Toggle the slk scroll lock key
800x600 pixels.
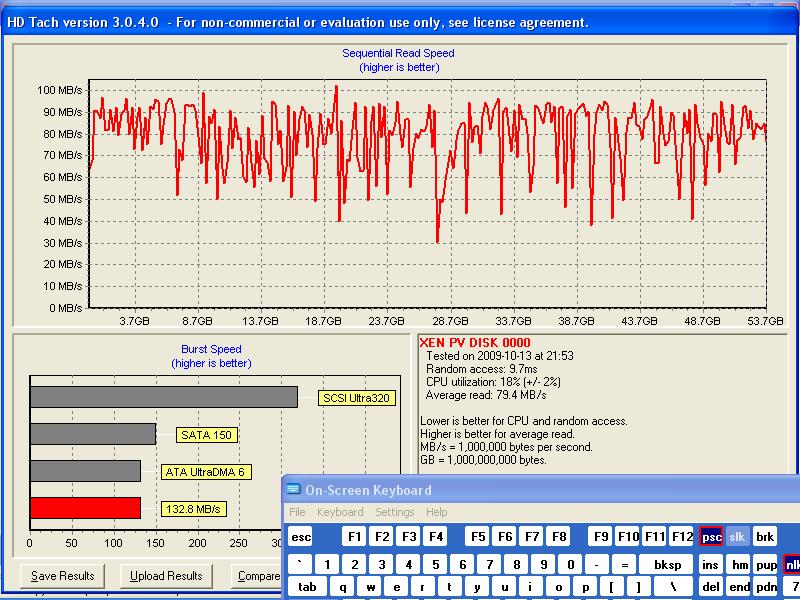point(737,536)
